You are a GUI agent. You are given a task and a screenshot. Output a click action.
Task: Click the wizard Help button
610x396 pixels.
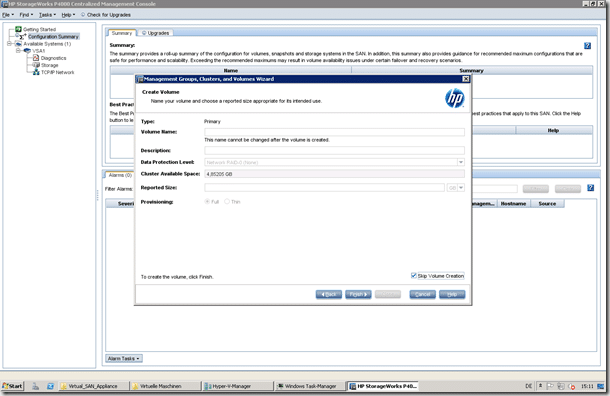[452, 294]
